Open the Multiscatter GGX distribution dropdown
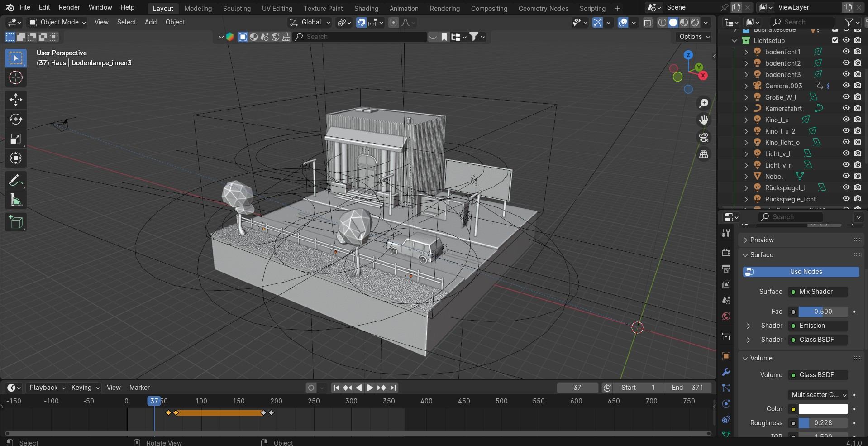The image size is (868, 446). click(x=818, y=395)
